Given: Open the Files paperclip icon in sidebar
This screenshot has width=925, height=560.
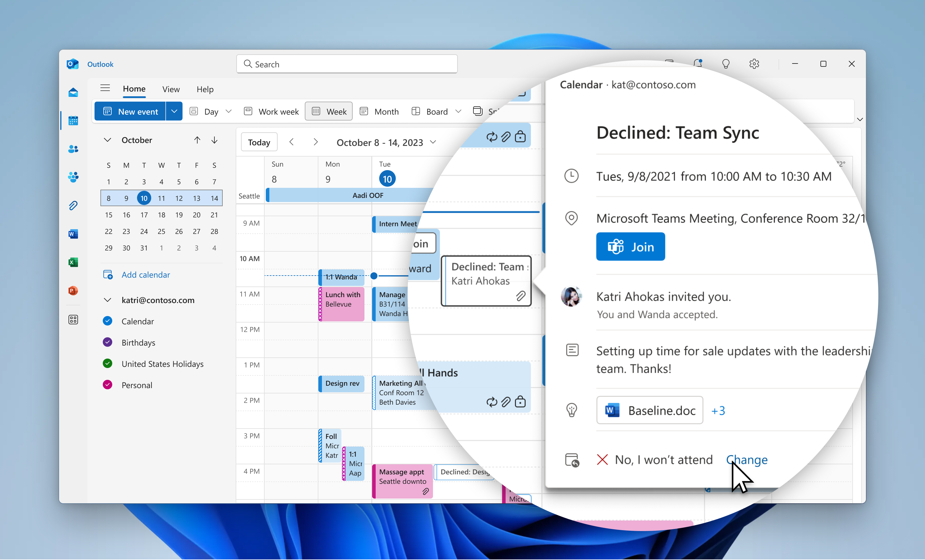Looking at the screenshot, I should point(73,205).
